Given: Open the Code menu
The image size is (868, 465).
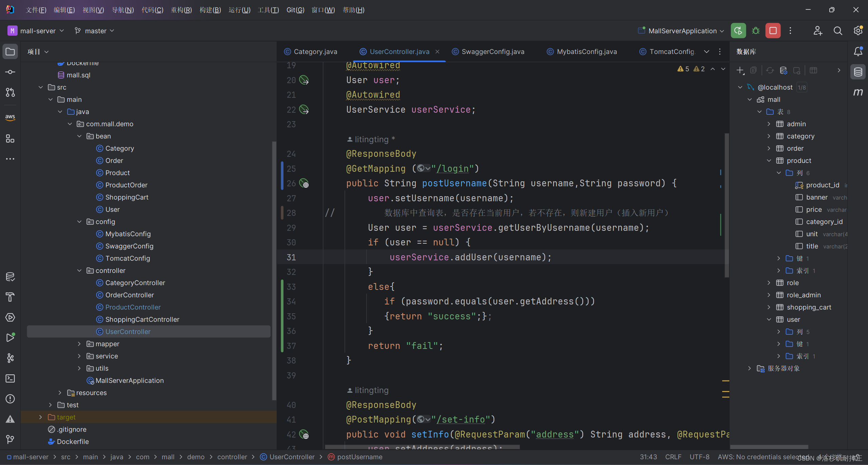Looking at the screenshot, I should (x=152, y=10).
